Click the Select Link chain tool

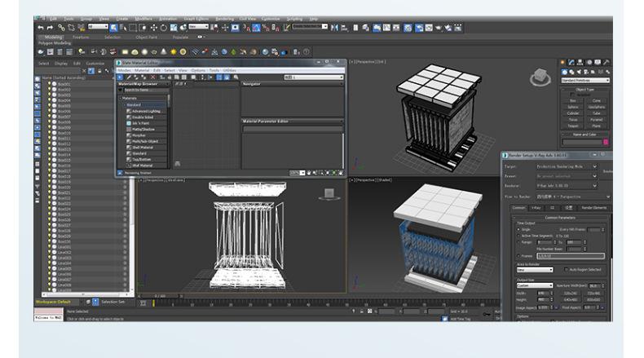[x=62, y=28]
